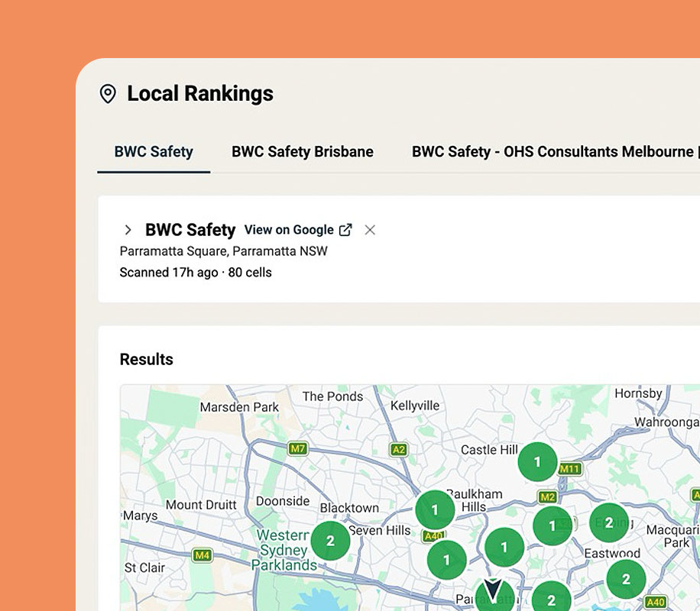Click rank 1 marker on Baulkham Hills
The height and width of the screenshot is (611, 700).
pos(435,509)
